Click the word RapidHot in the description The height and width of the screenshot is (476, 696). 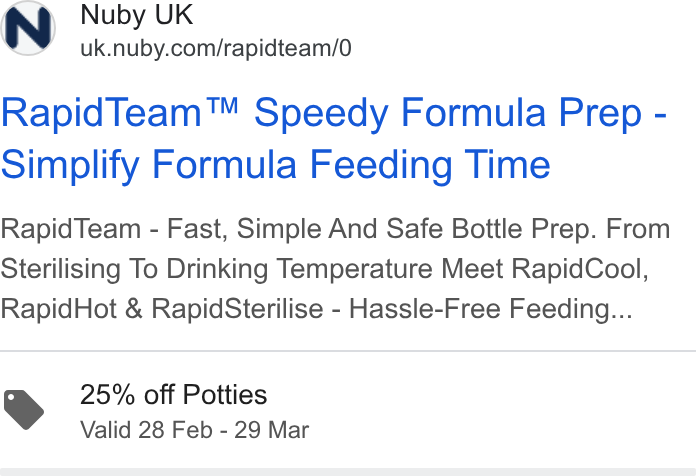59,309
